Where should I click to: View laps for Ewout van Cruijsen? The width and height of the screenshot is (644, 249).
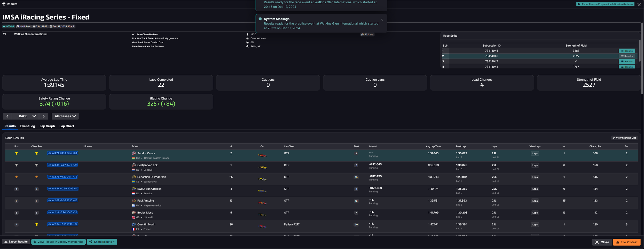tap(535, 189)
